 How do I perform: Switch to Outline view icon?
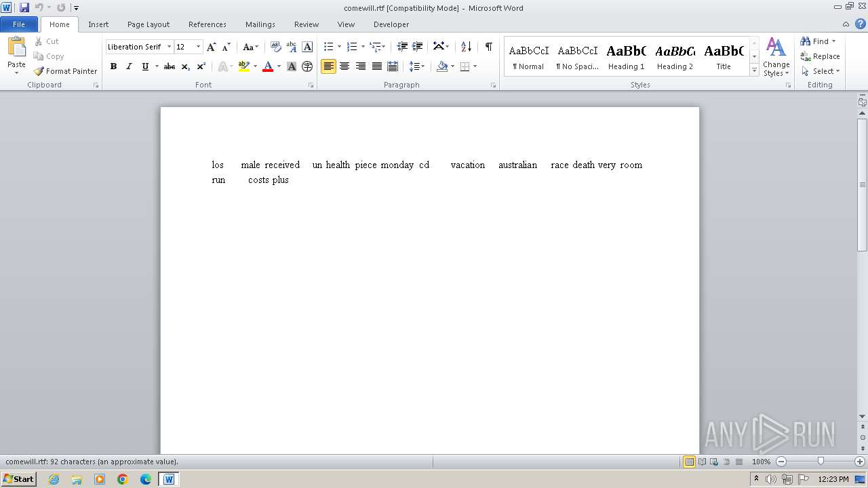(726, 462)
